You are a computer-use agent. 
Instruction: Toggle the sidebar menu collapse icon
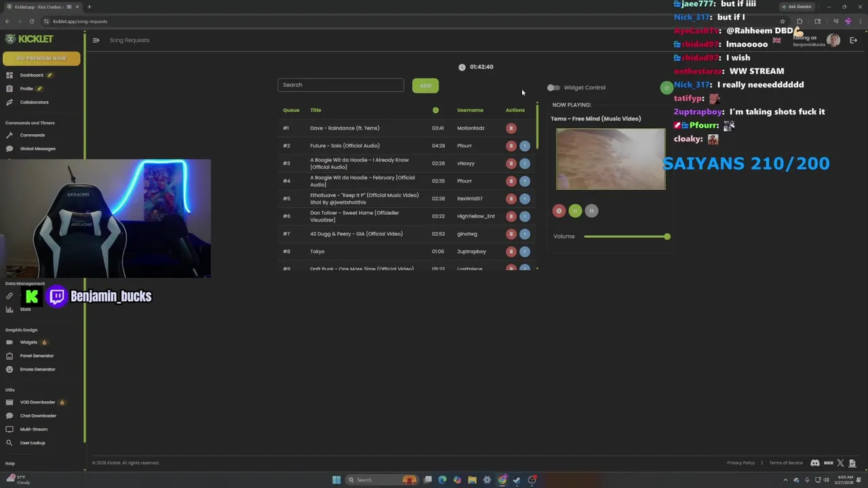pyautogui.click(x=96, y=40)
